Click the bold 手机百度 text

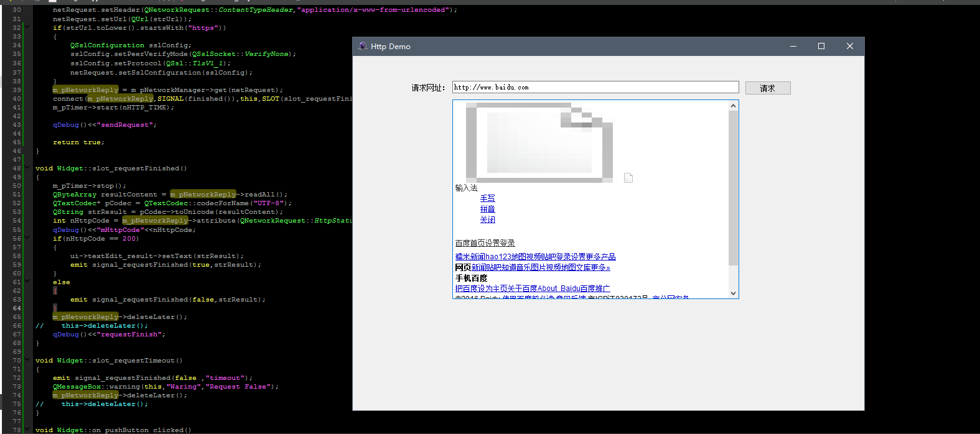point(471,278)
